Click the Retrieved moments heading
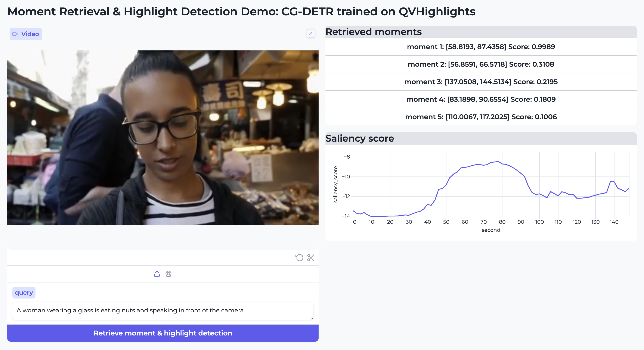This screenshot has width=644, height=350. (x=373, y=32)
